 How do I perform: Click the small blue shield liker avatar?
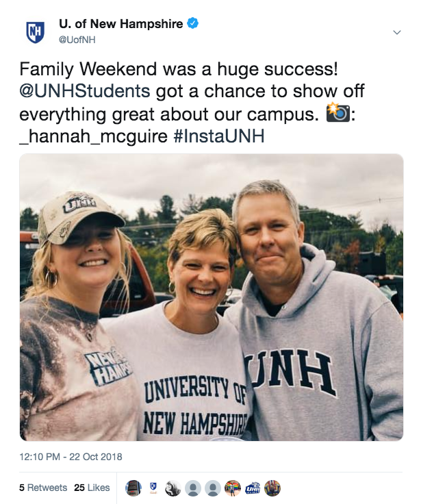click(154, 488)
